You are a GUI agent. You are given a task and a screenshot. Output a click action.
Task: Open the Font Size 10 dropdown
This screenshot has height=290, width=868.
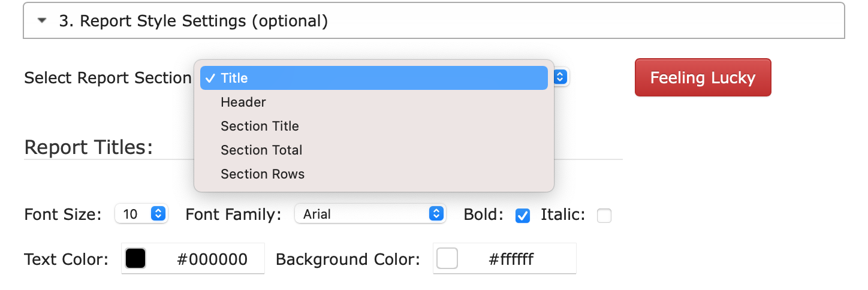click(x=141, y=214)
